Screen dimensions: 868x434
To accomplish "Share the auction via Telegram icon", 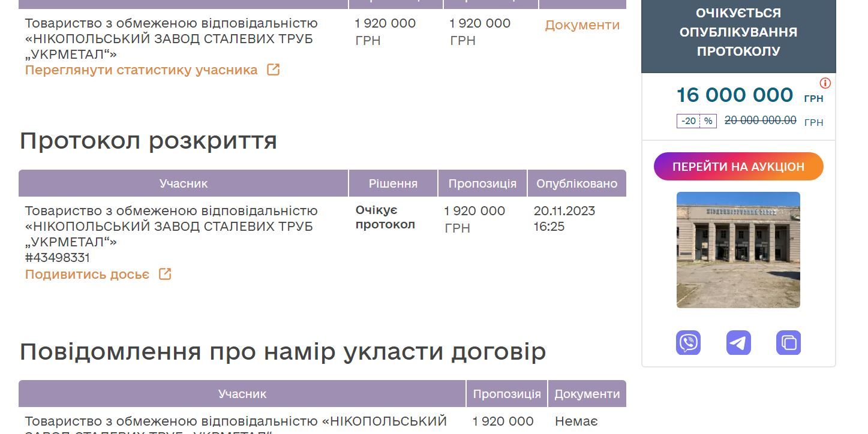I will (738, 343).
